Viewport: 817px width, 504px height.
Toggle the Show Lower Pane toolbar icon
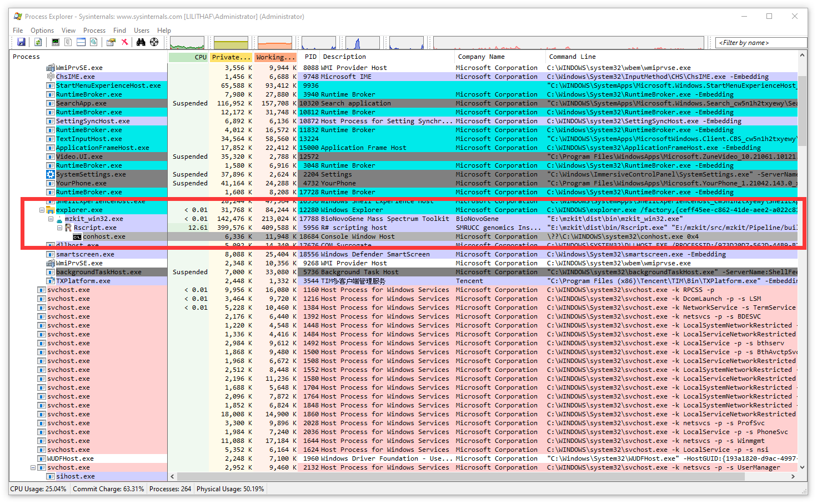pos(81,42)
